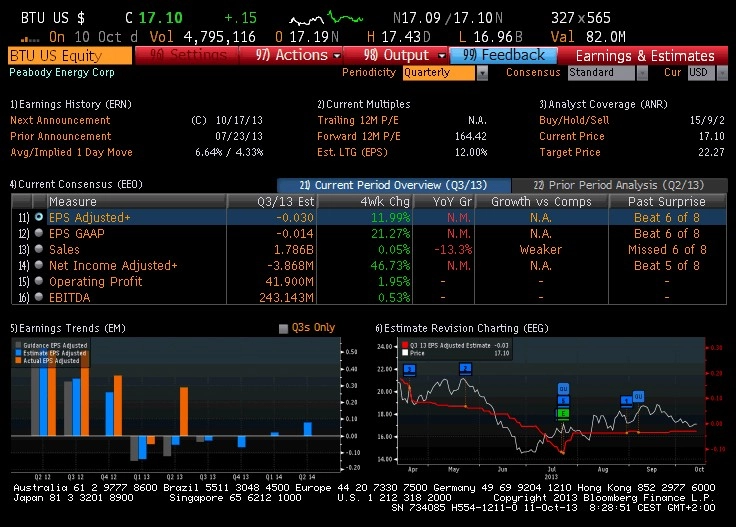Viewport: 736px width, 527px height.
Task: Click the blue '3' marker near April
Action: [409, 370]
